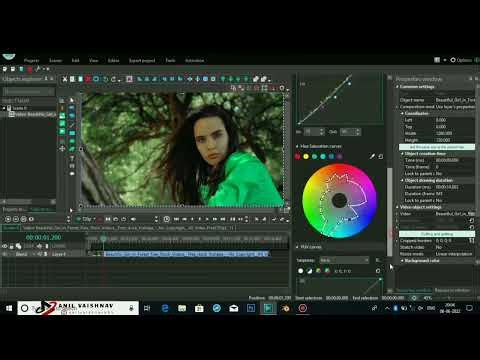Collapse Video object settings group
The height and width of the screenshot is (360, 480).
tap(397, 207)
